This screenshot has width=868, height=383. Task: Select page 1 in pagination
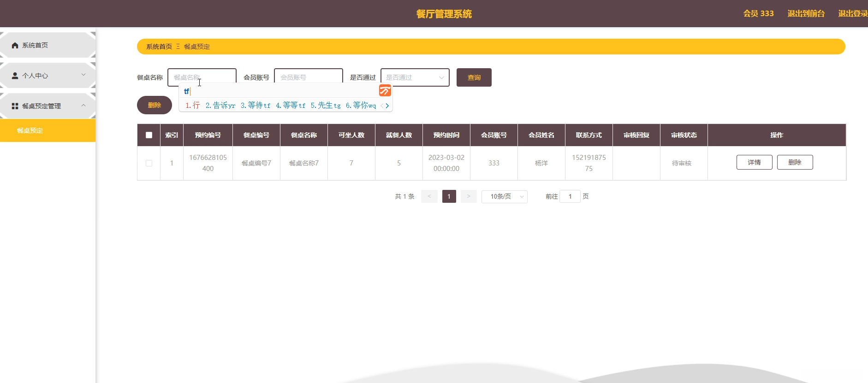point(449,196)
